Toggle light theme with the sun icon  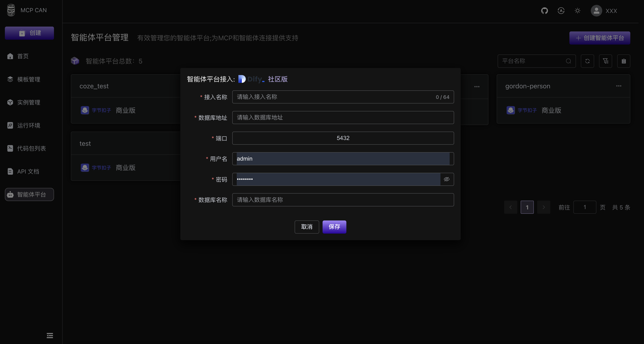(577, 11)
